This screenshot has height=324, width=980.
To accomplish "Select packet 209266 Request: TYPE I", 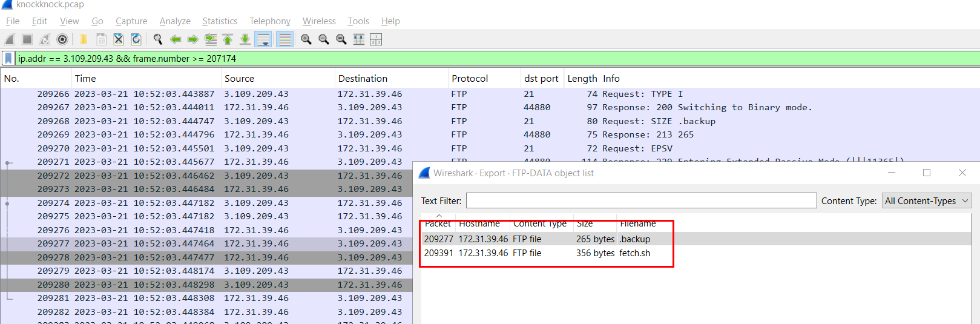I will tap(490, 94).
